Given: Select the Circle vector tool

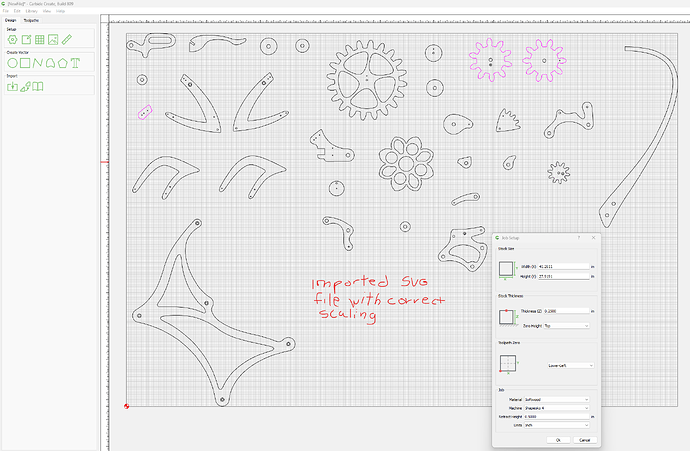Looking at the screenshot, I should coord(12,63).
